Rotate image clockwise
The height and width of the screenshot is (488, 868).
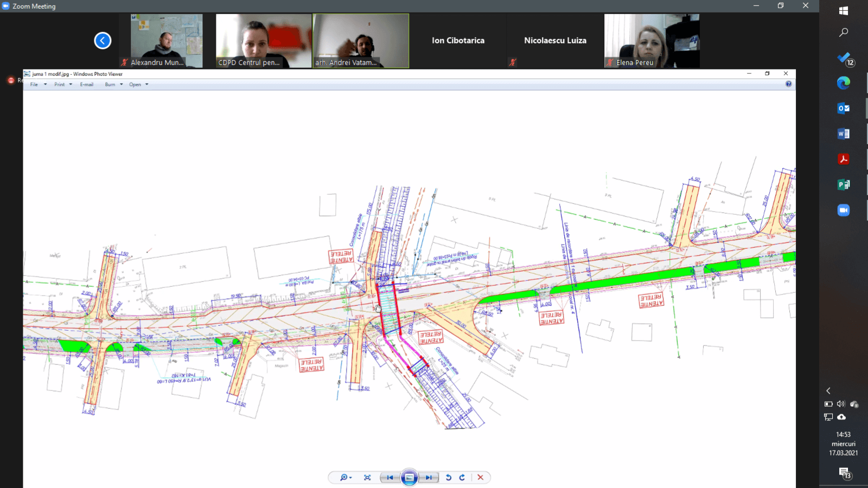pyautogui.click(x=462, y=478)
